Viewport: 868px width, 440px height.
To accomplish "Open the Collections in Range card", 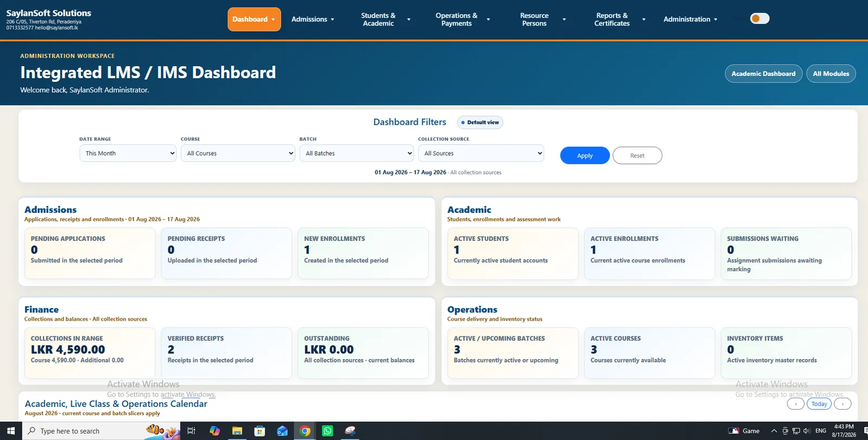I will (x=90, y=353).
